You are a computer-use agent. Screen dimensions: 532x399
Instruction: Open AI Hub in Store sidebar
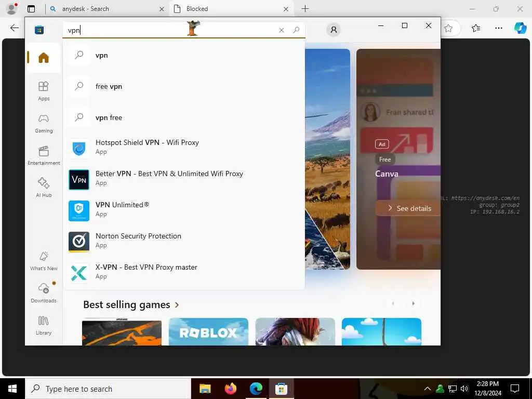pyautogui.click(x=44, y=188)
